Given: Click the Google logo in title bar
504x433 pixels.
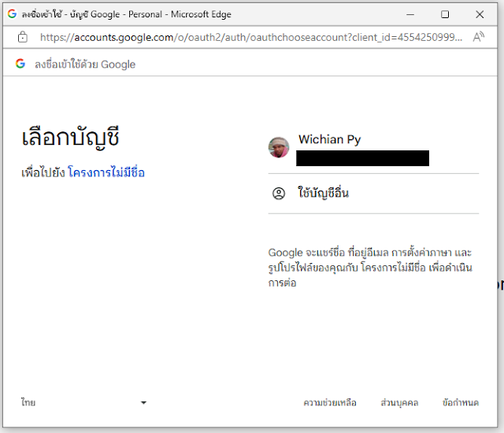Looking at the screenshot, I should (12, 14).
